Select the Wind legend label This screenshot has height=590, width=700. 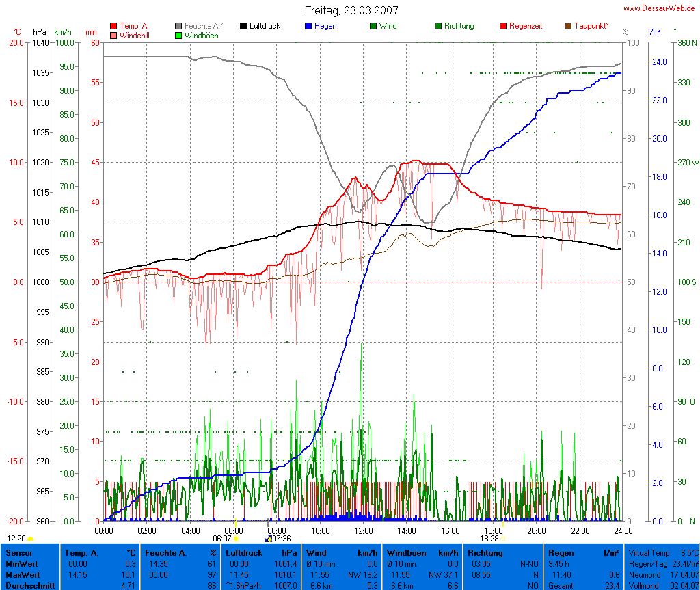coord(388,26)
